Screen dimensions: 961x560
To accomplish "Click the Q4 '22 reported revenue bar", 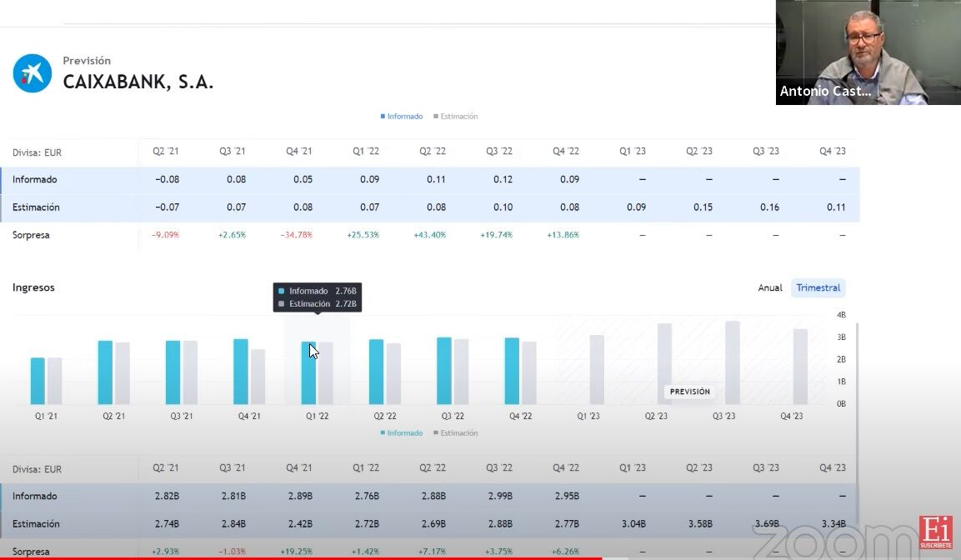I will (x=512, y=372).
